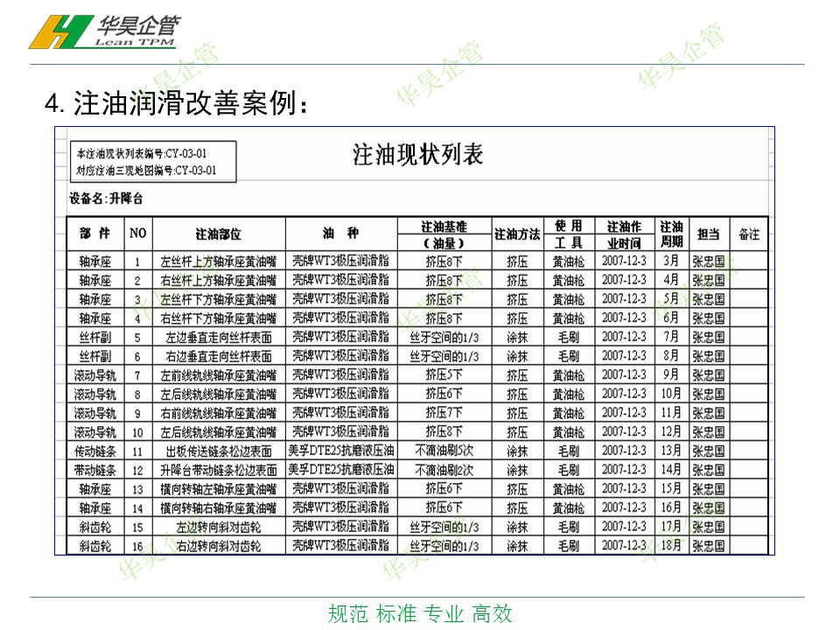Click the NO cell '16'
Viewport: 840px width, 630px height.
[137, 546]
